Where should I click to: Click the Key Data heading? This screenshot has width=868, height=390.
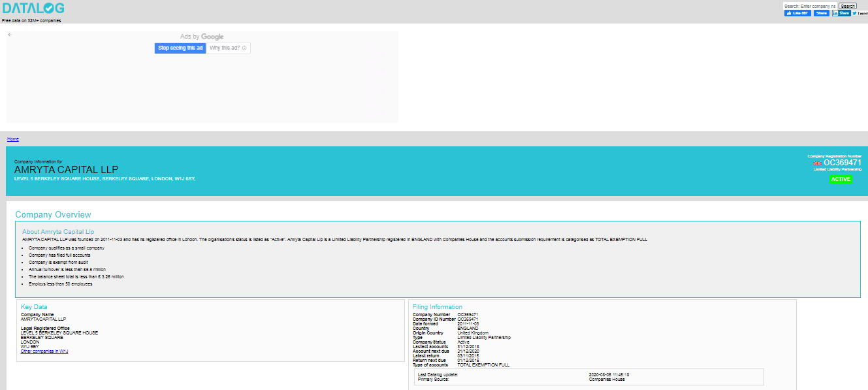pyautogui.click(x=34, y=307)
